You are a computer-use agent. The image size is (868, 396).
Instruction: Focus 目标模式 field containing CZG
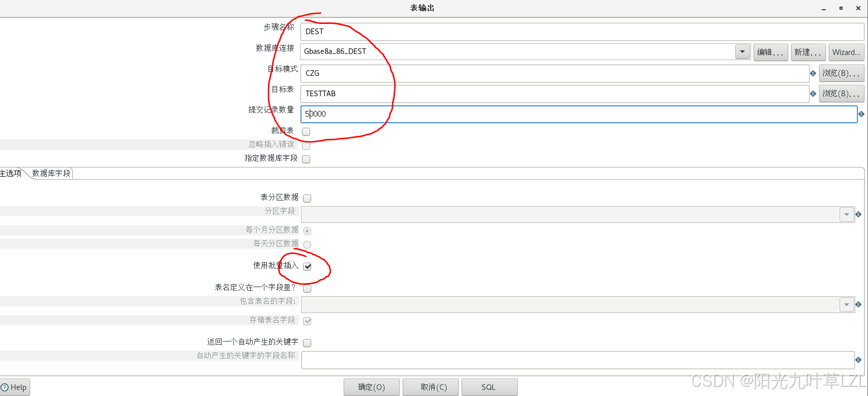click(x=555, y=73)
